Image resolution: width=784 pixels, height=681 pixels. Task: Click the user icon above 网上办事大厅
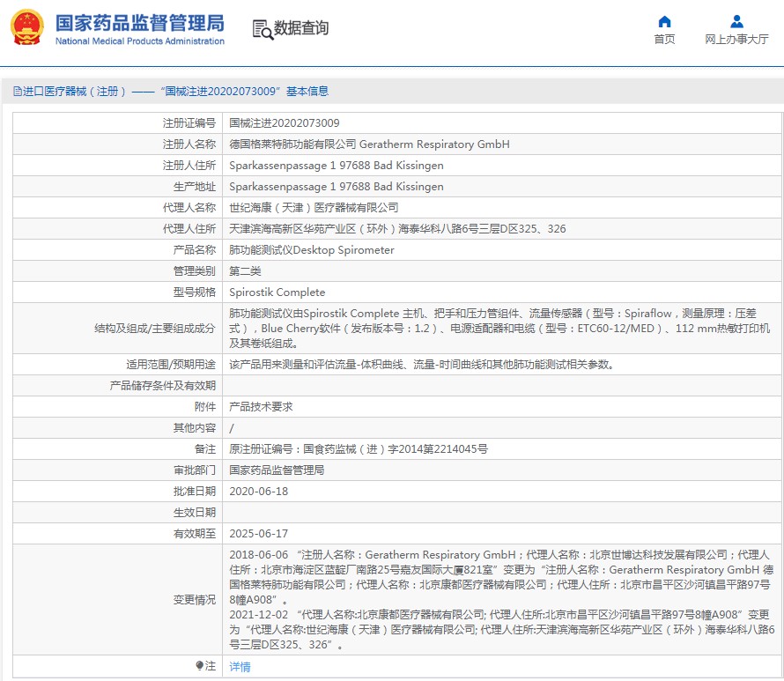(x=736, y=21)
